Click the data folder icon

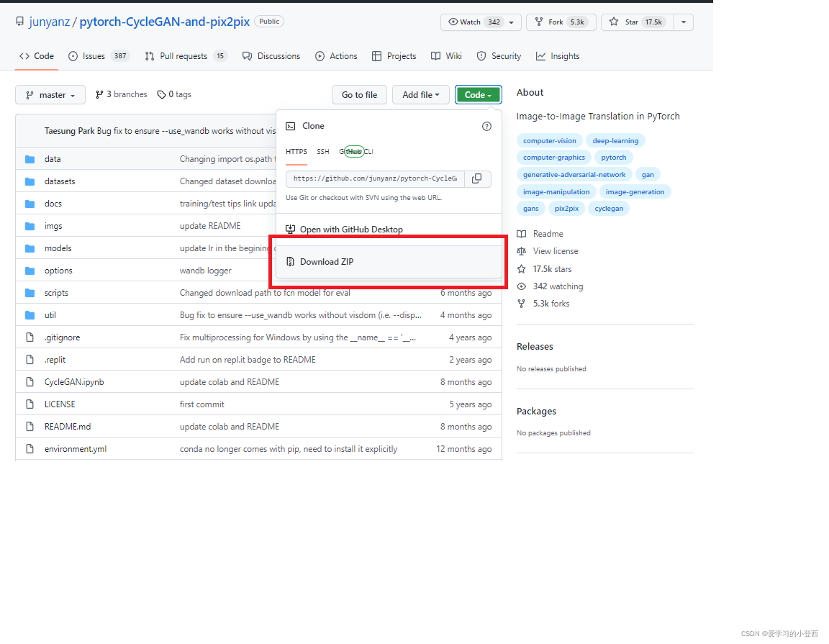click(x=30, y=159)
